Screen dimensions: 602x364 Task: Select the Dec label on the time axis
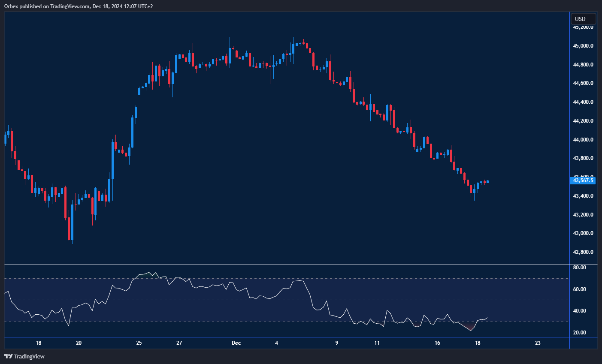(x=236, y=343)
